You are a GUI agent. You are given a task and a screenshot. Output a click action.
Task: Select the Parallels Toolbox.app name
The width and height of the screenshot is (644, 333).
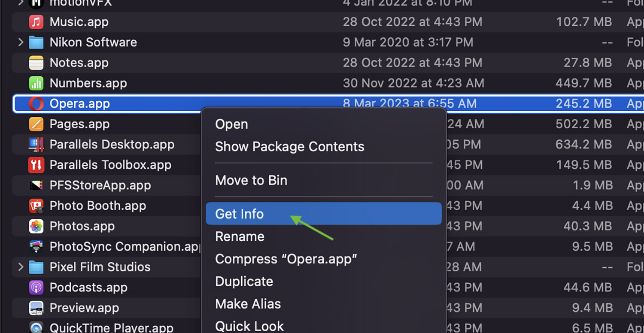click(x=110, y=165)
